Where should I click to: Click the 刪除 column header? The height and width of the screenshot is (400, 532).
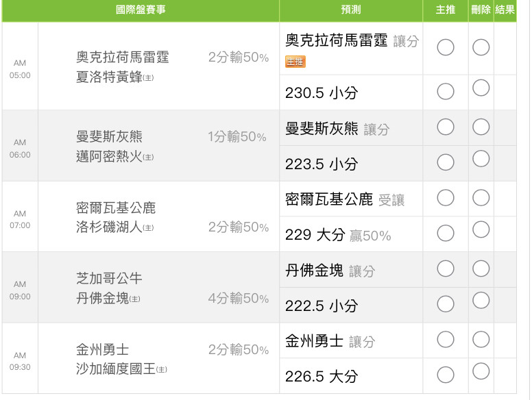pos(481,10)
